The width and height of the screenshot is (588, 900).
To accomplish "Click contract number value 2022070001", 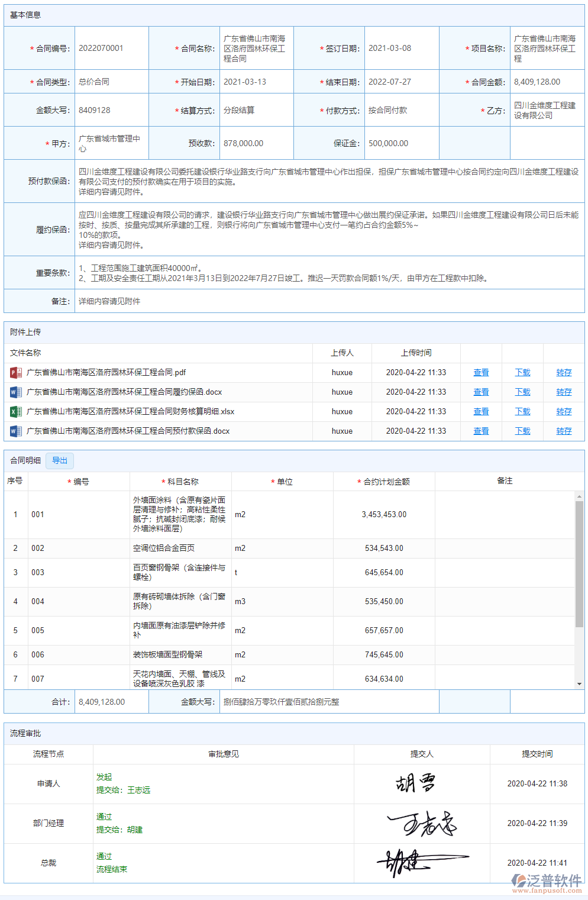I will [101, 48].
